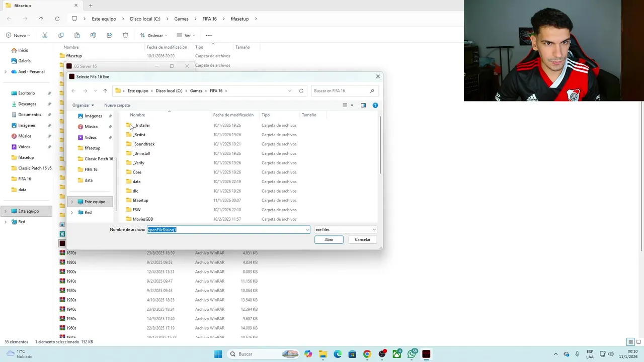Open the Xbox app from the taskbar
Viewport: 644px width, 362px height.
point(397,354)
